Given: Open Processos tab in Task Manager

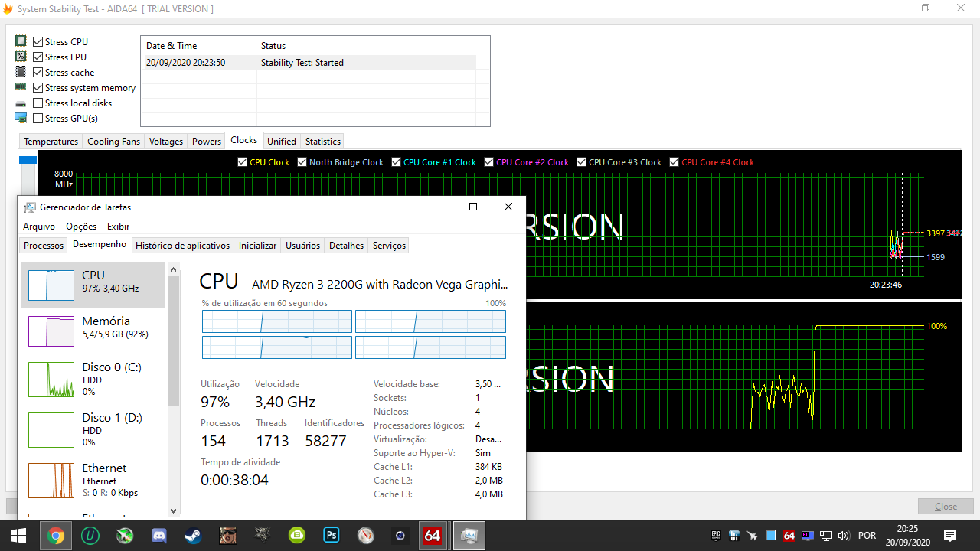Looking at the screenshot, I should tap(44, 246).
